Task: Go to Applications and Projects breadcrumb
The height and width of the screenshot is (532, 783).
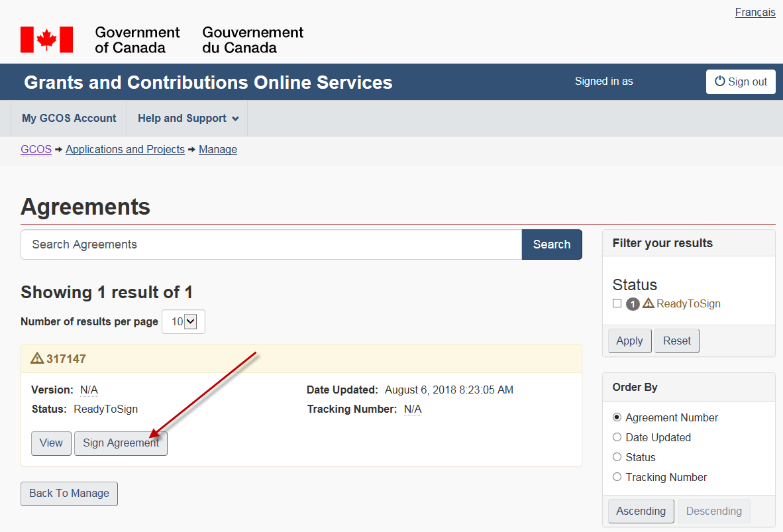Action: pos(125,150)
